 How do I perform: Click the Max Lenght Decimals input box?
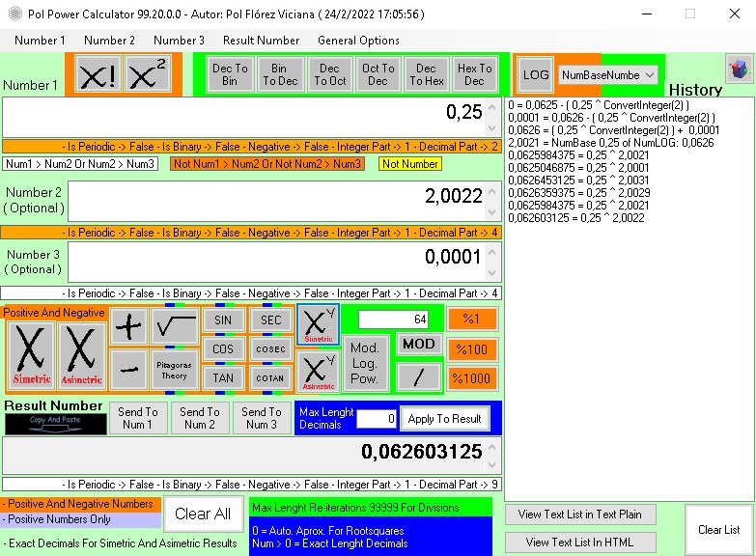[377, 419]
